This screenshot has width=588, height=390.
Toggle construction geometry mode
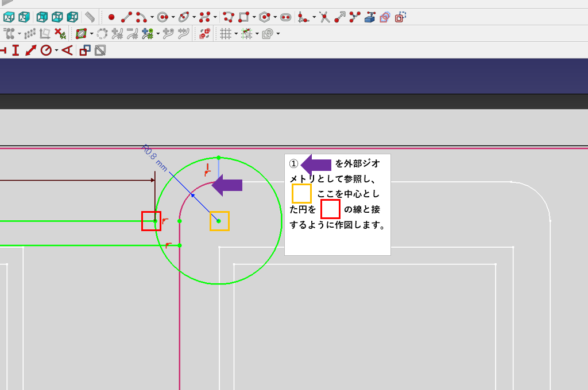coord(400,17)
